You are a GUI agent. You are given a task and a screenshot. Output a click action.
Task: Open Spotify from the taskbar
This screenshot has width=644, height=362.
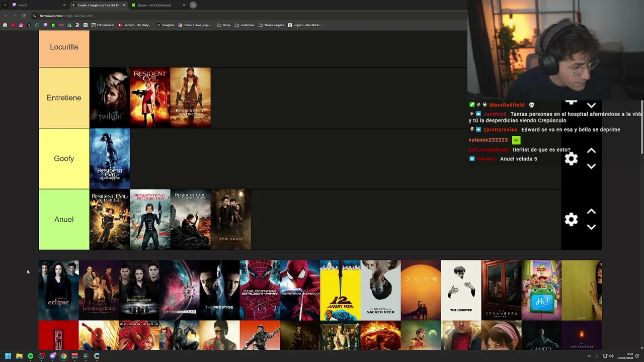[x=30, y=356]
